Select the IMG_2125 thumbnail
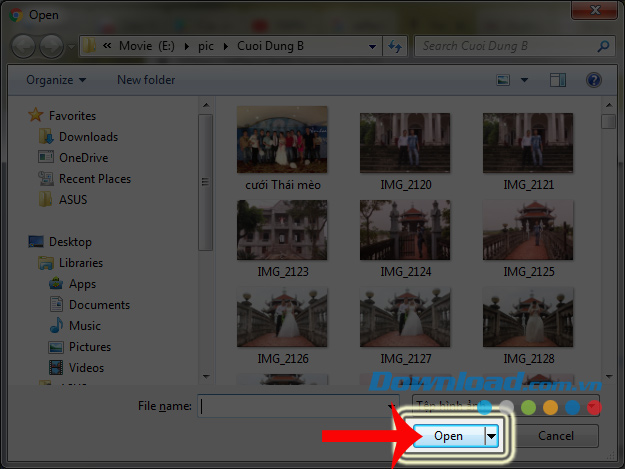625x469 pixels. tap(528, 230)
